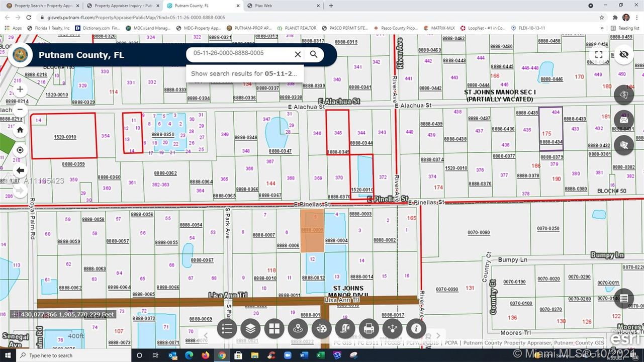Click the search magnifier button
This screenshot has height=362, width=644.
(314, 54)
